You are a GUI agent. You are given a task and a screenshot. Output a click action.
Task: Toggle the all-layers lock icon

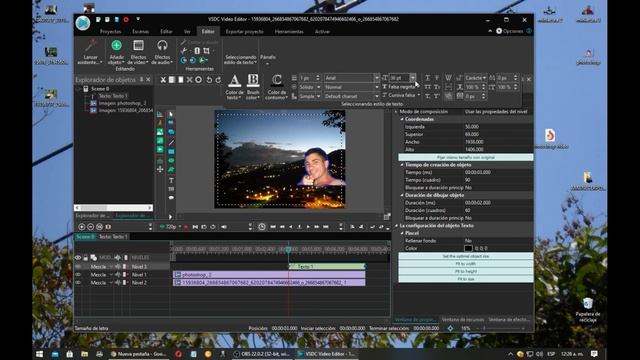(x=86, y=258)
